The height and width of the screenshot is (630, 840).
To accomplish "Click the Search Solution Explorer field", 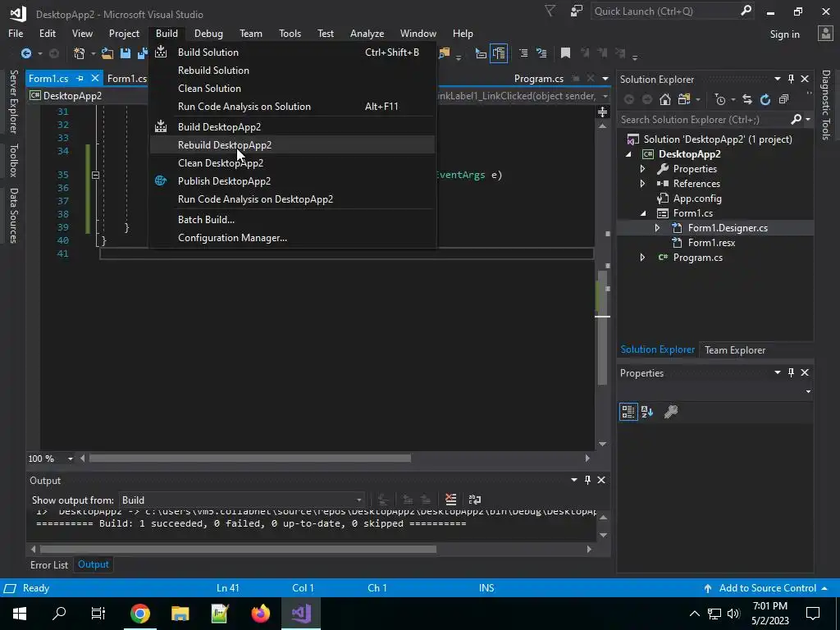I will point(705,120).
